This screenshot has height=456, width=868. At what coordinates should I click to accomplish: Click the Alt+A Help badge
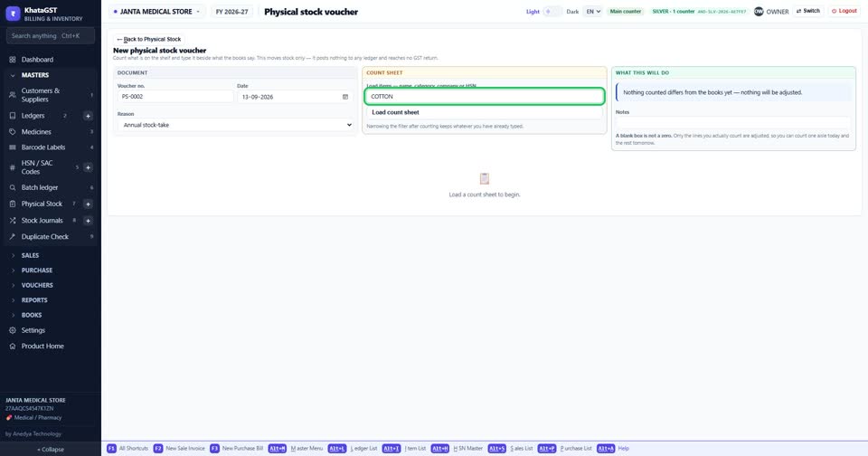(606, 448)
